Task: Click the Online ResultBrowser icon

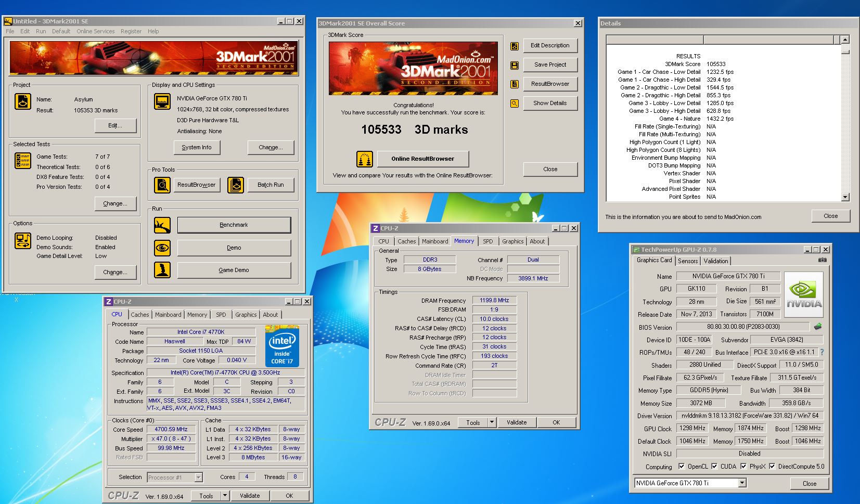Action: pyautogui.click(x=365, y=159)
